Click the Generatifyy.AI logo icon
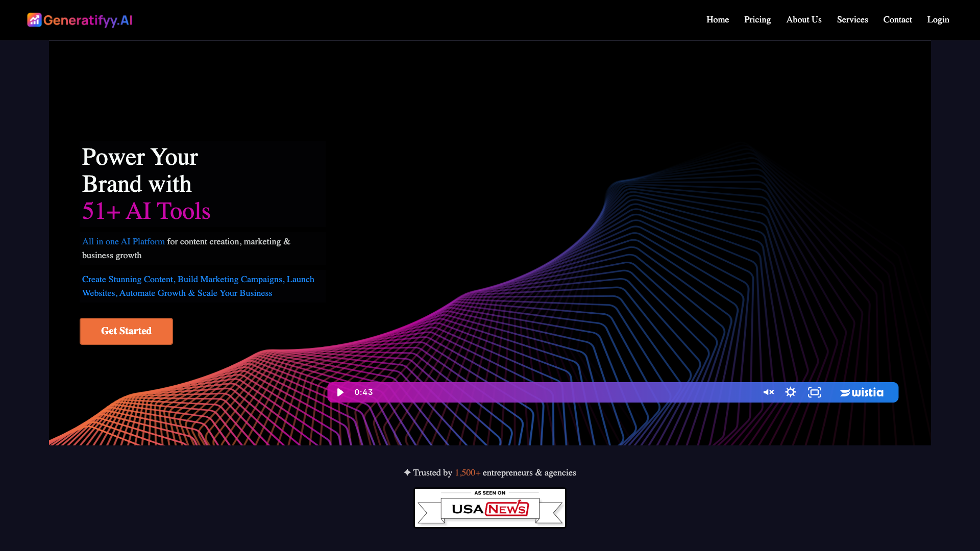 click(34, 20)
